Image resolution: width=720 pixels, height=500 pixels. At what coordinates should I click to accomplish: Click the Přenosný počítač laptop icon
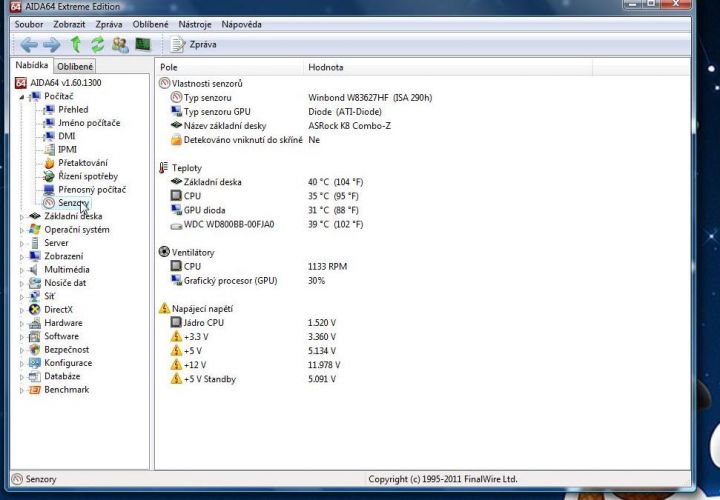pyautogui.click(x=49, y=190)
